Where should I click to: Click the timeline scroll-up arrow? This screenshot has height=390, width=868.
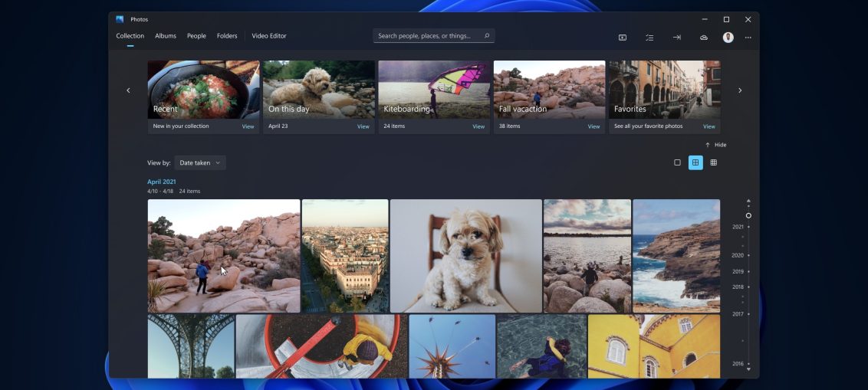pyautogui.click(x=748, y=201)
